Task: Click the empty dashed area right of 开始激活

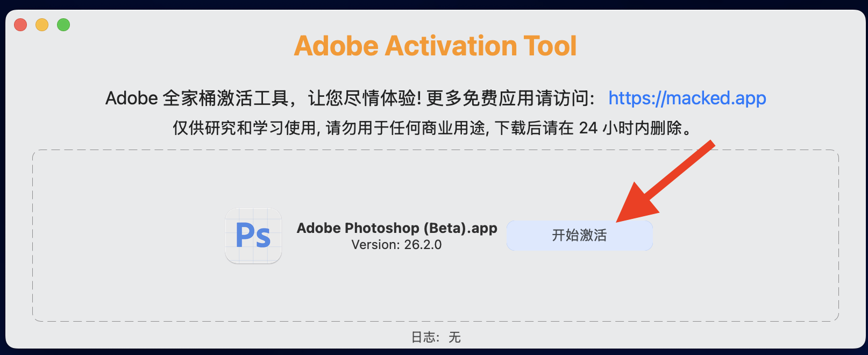Action: tap(748, 236)
